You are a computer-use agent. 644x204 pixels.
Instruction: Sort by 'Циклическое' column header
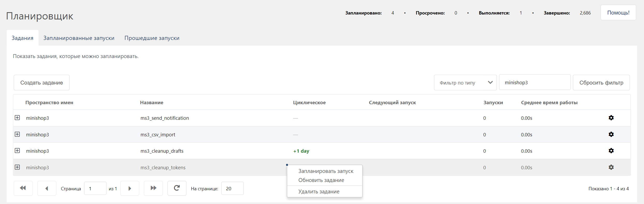[x=309, y=102]
